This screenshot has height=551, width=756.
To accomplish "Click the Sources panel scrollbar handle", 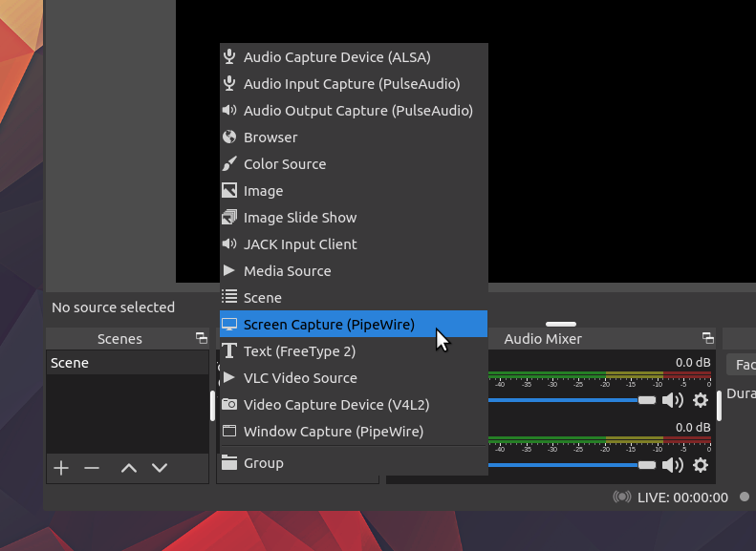I will coord(212,406).
